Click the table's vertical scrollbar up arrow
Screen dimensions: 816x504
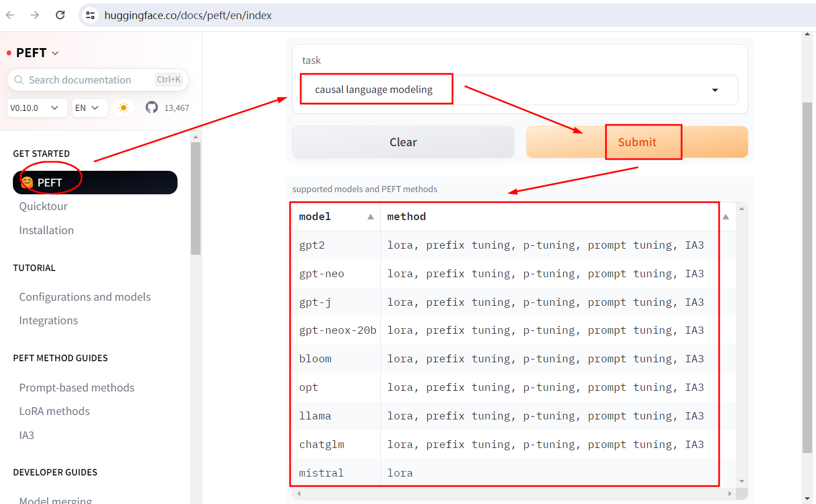click(x=742, y=208)
